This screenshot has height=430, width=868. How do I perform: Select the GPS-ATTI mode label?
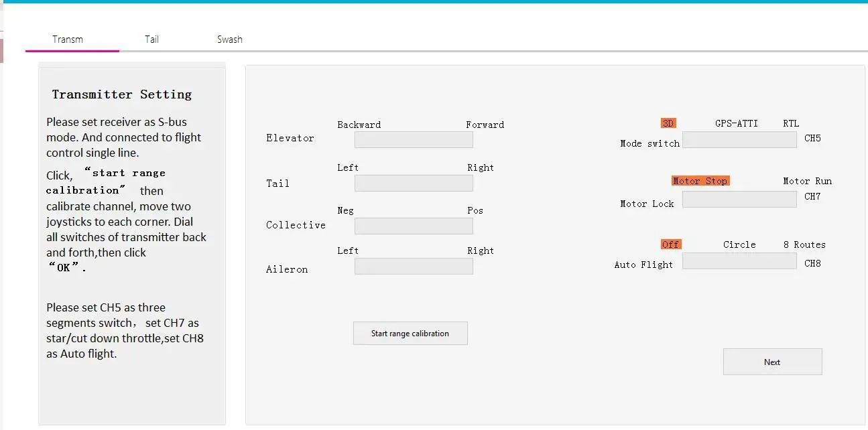(737, 123)
